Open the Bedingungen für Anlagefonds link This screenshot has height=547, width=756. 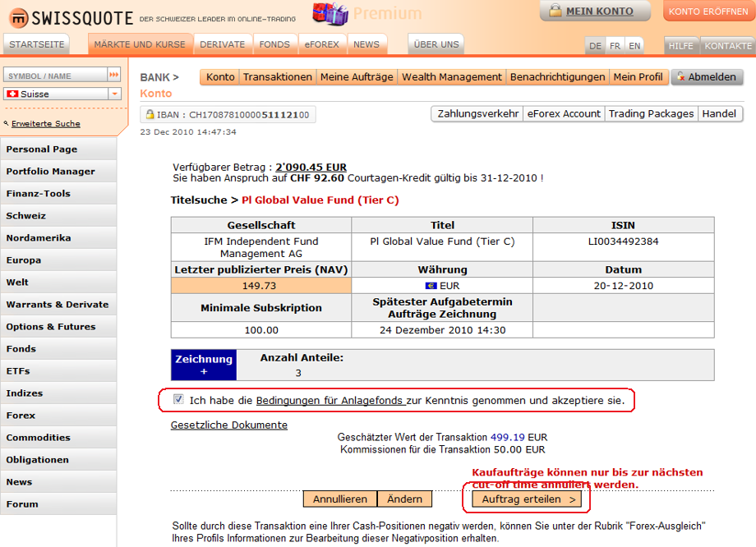(x=330, y=401)
